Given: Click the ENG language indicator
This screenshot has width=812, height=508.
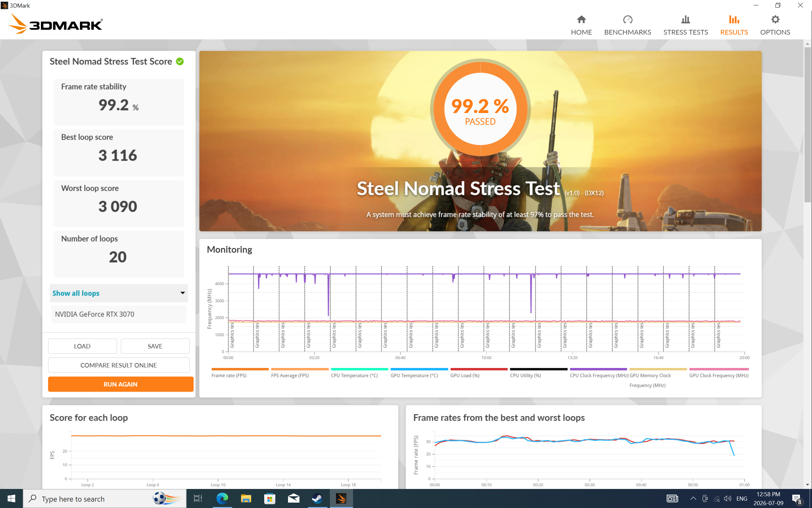Looking at the screenshot, I should 742,498.
